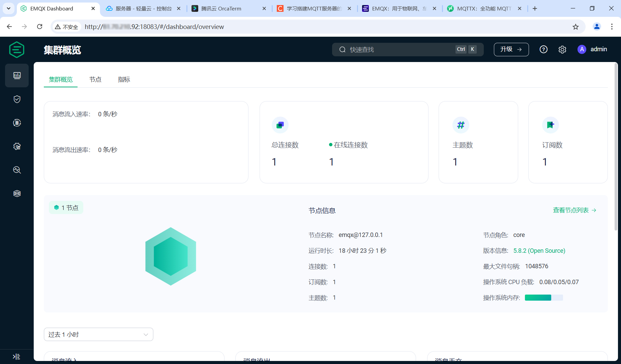Open the data integration sidebar icon
621x364 pixels.
[x=17, y=123]
